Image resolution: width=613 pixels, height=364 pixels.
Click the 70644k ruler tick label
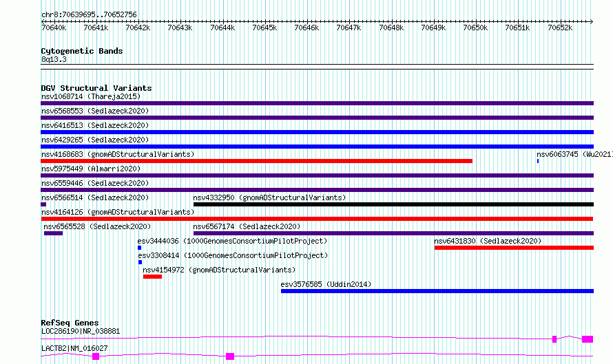point(222,28)
